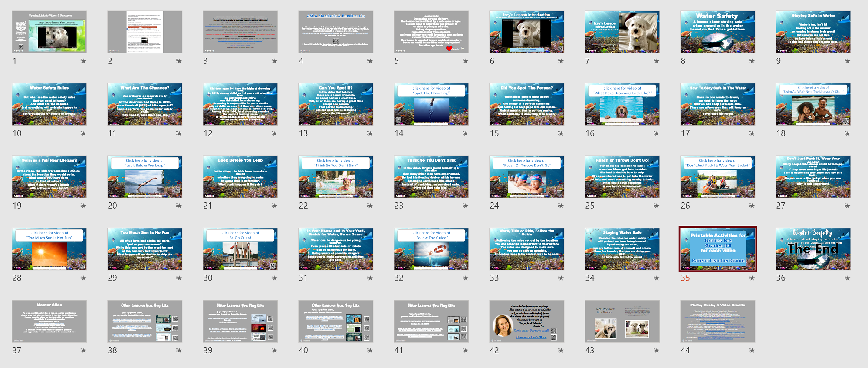Click the transition star under slide 27
The image size is (868, 368).
[847, 206]
